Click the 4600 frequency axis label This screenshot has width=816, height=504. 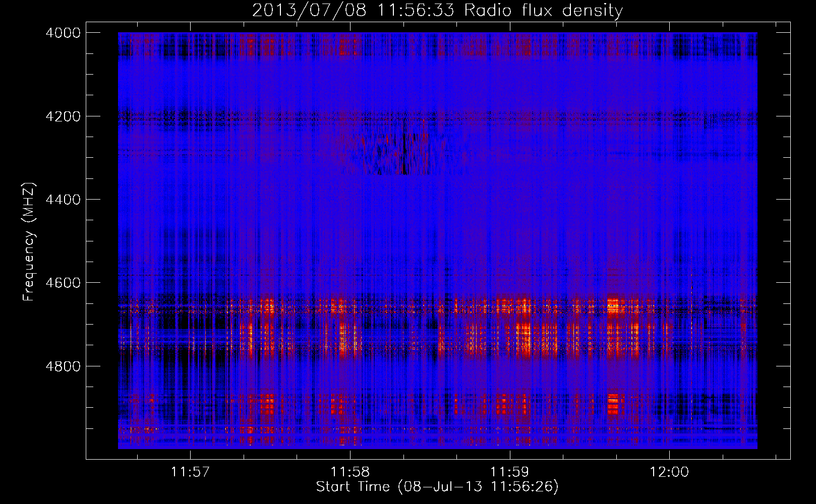point(63,283)
